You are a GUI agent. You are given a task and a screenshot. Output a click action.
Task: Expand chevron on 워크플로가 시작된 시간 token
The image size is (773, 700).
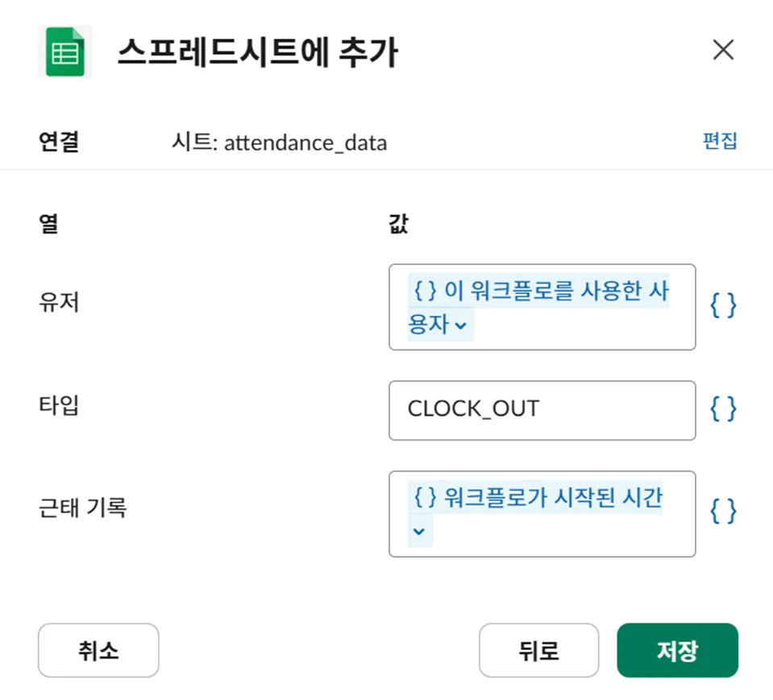(x=418, y=531)
